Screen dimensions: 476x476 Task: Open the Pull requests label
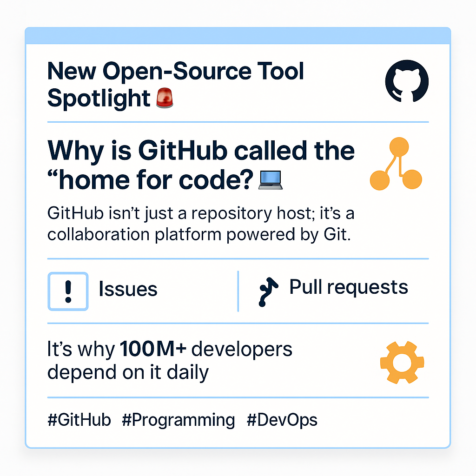[349, 287]
